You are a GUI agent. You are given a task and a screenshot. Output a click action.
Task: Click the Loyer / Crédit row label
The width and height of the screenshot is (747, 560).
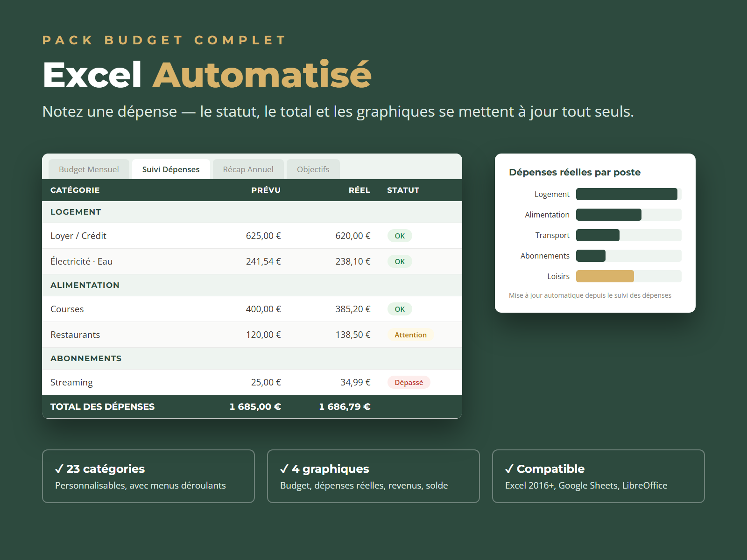coord(78,236)
